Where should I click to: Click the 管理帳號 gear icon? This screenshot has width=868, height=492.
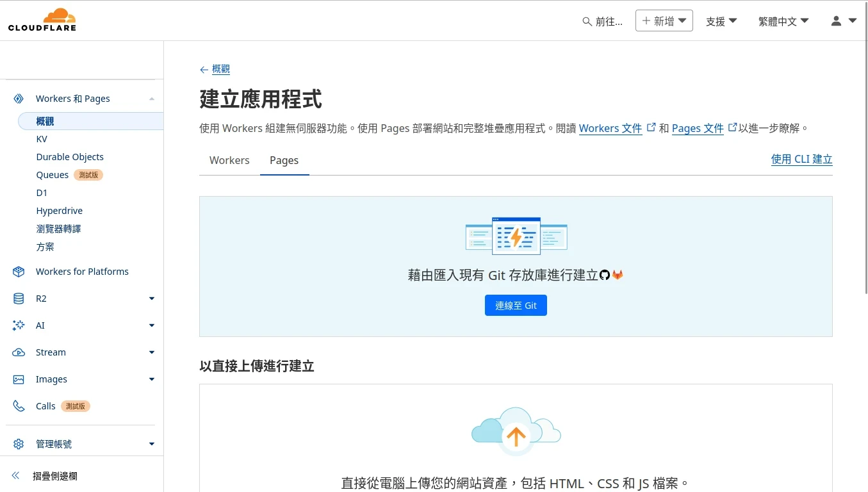pyautogui.click(x=19, y=444)
